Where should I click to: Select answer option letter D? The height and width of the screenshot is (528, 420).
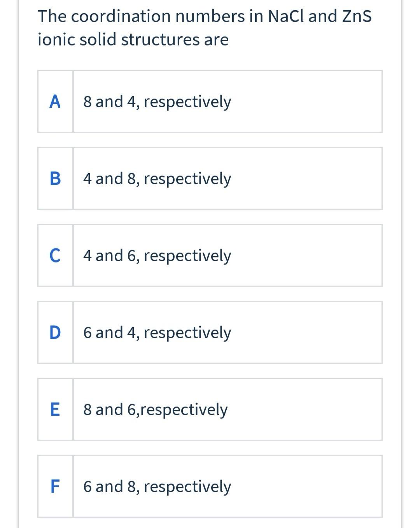55,332
